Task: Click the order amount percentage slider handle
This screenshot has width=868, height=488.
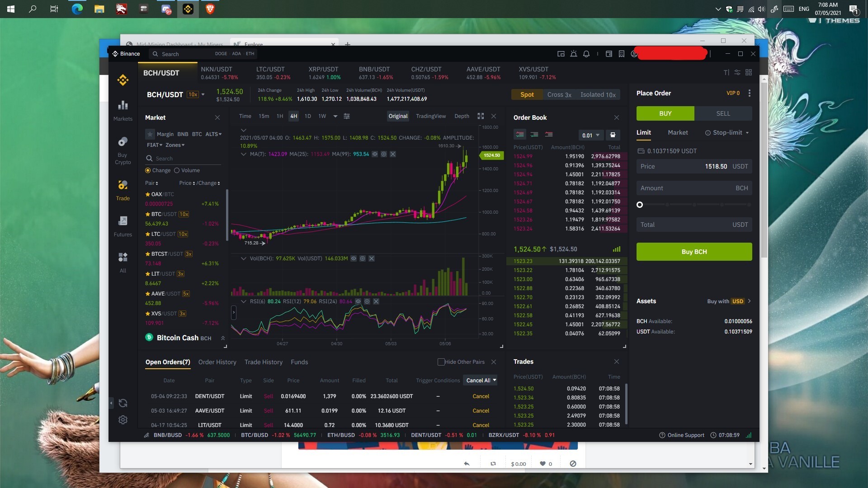Action: point(640,205)
